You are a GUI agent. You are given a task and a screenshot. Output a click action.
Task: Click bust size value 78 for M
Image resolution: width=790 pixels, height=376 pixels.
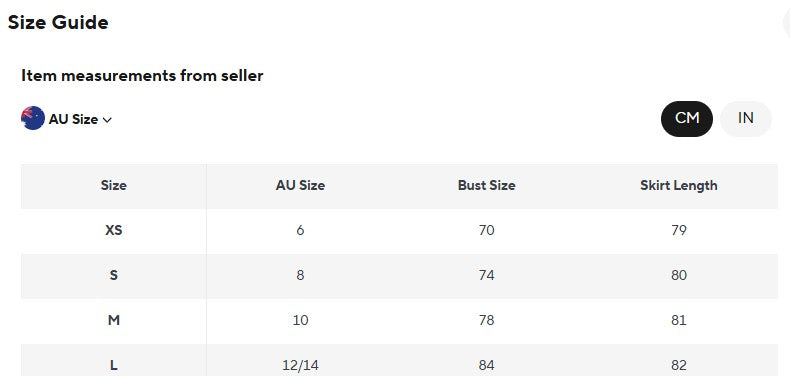[486, 320]
